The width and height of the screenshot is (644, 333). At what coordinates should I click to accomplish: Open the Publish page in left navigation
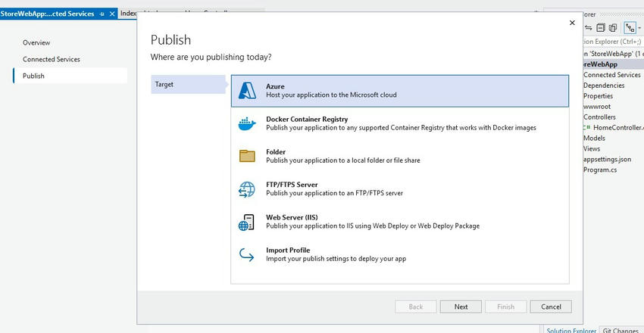33,76
